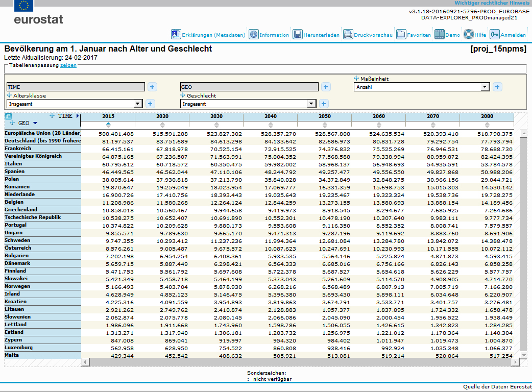This screenshot has width=532, height=392.
Task: Click plus button next to TIME field
Action: 152,87
